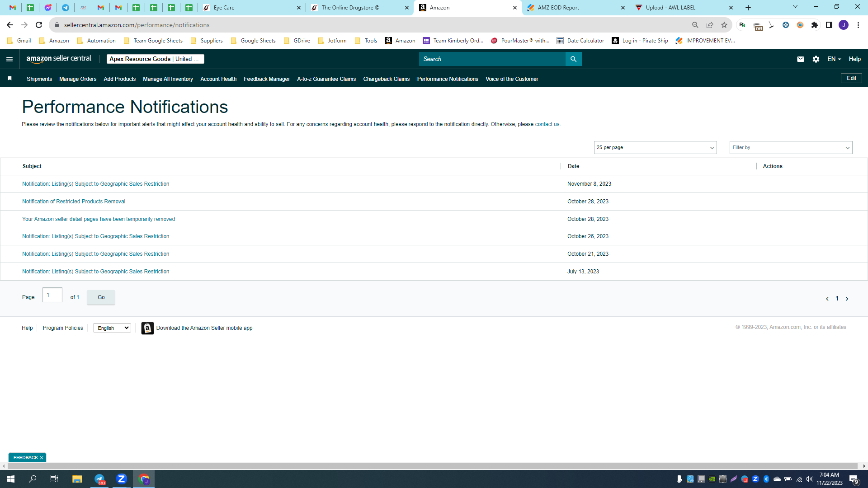
Task: Click the share page icon in address bar
Action: pyautogui.click(x=710, y=25)
